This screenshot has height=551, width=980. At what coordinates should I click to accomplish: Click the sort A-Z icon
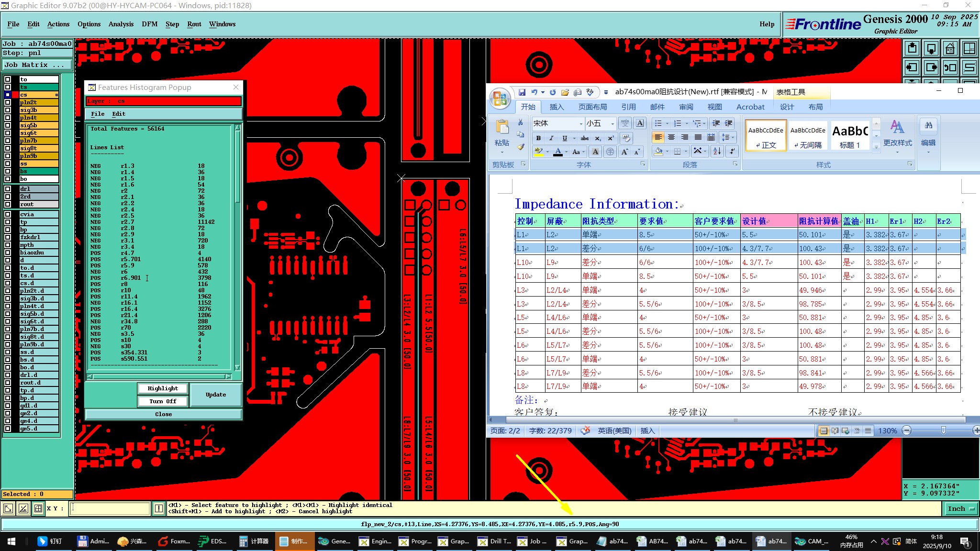click(x=717, y=151)
